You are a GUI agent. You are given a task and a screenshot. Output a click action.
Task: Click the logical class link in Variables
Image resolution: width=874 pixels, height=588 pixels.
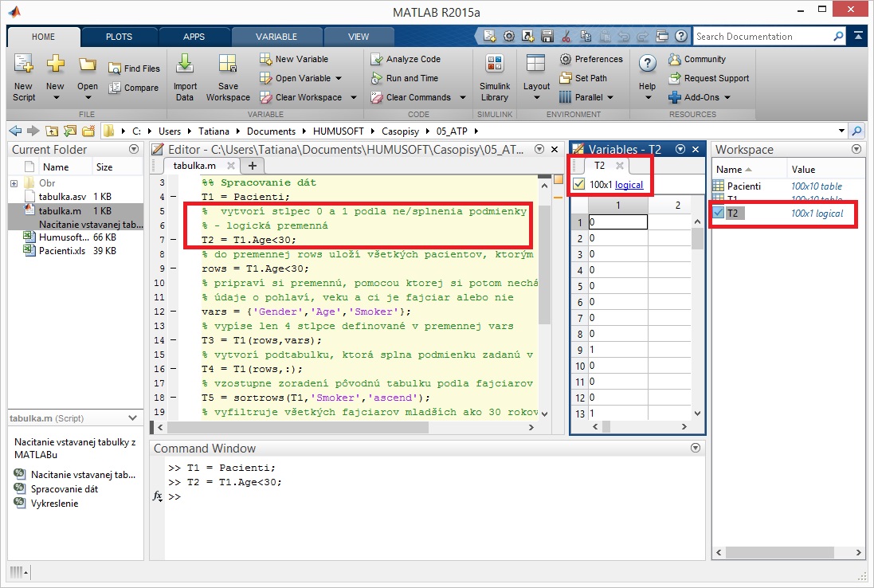coord(629,185)
